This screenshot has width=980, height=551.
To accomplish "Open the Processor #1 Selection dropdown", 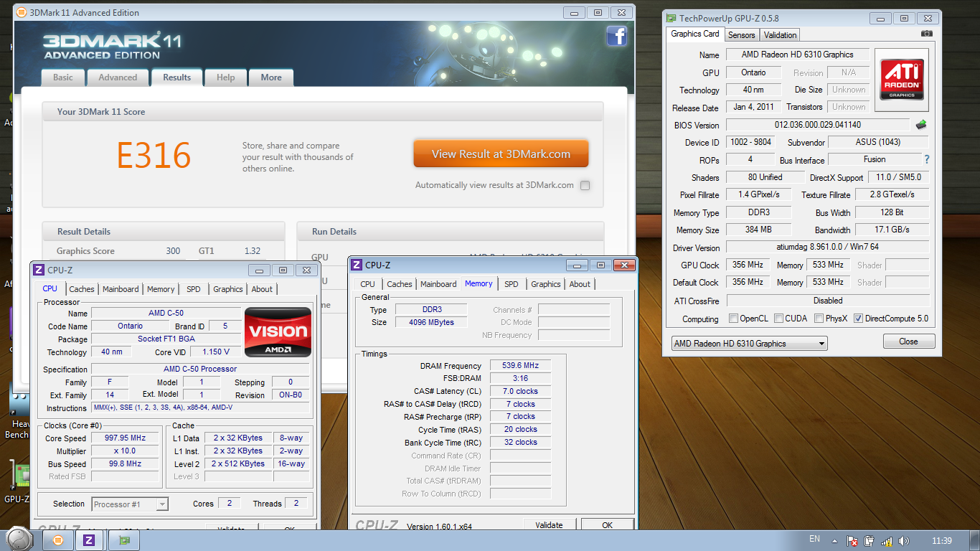I will coord(130,504).
